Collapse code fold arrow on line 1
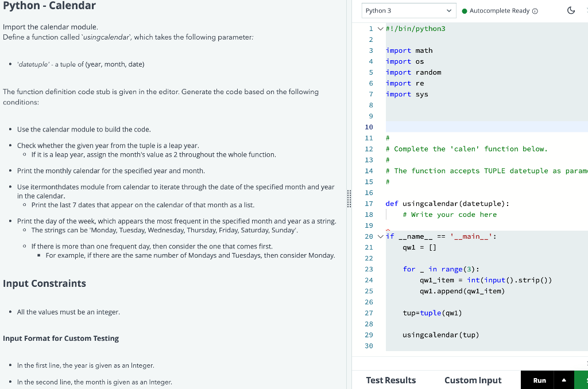This screenshot has width=588, height=389. tap(380, 29)
